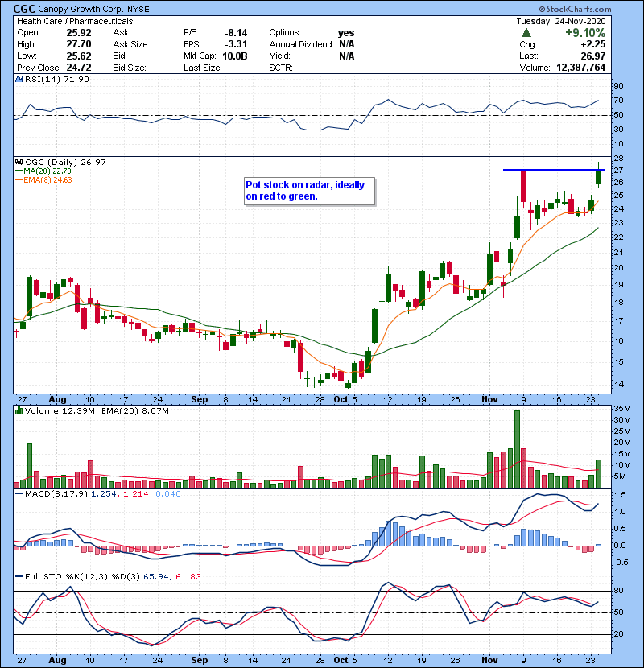Click the 28 price axis label

coord(618,159)
